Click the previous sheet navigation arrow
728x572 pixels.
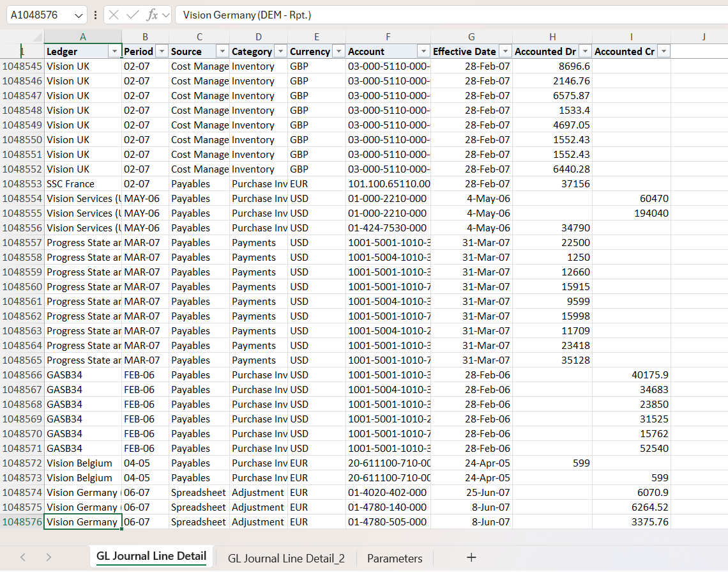[23, 557]
